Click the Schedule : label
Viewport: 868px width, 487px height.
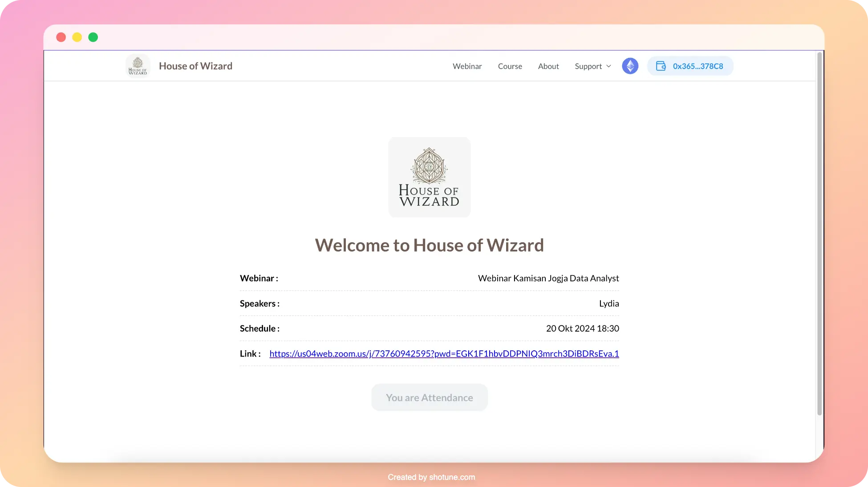(x=260, y=329)
